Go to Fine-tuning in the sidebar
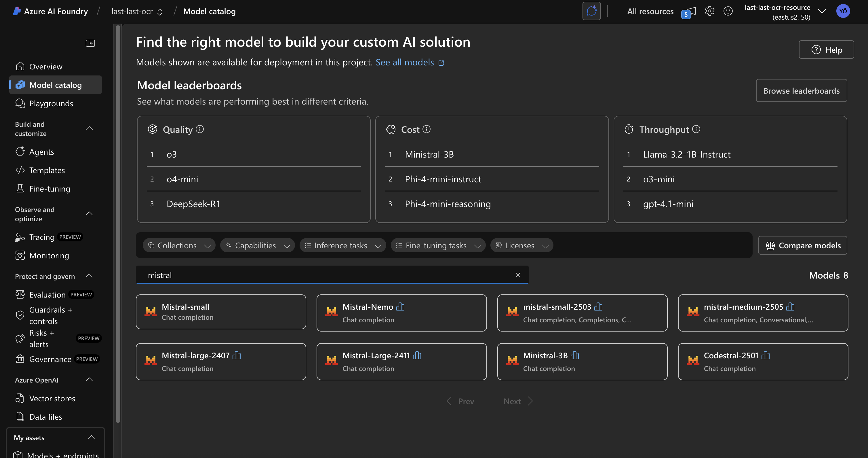 coord(50,189)
